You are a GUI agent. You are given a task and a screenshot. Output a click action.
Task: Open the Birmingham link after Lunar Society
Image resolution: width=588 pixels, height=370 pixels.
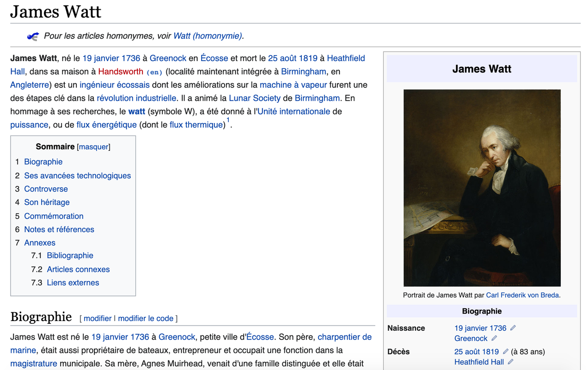[x=317, y=98]
